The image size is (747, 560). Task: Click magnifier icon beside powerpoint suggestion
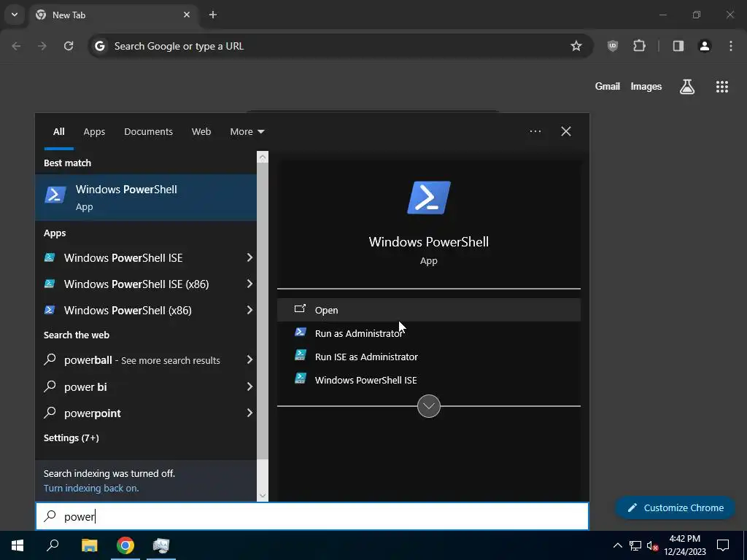pyautogui.click(x=50, y=413)
